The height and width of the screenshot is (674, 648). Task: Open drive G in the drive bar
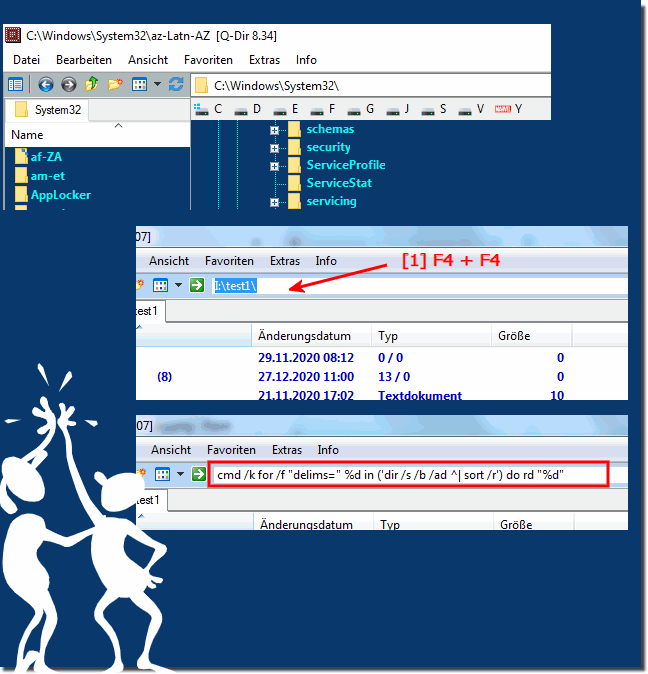361,109
